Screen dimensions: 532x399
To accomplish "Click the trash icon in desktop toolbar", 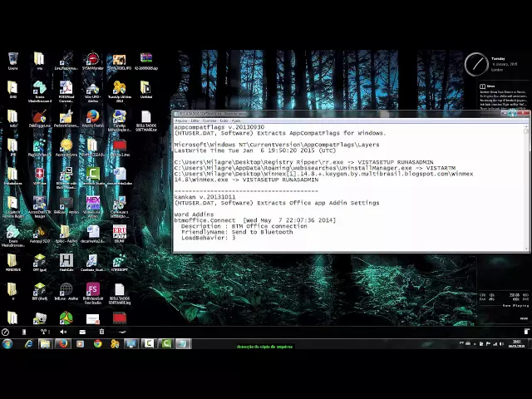I will pos(101,332).
